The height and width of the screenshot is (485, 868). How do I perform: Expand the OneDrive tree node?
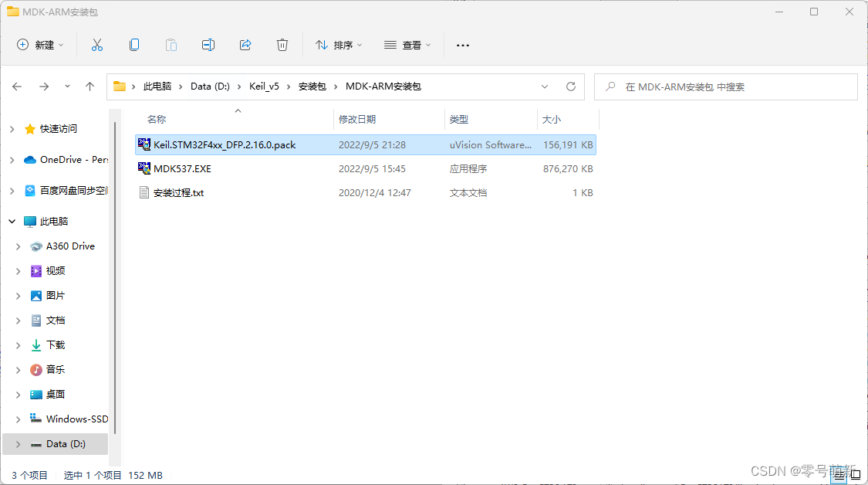(12, 160)
